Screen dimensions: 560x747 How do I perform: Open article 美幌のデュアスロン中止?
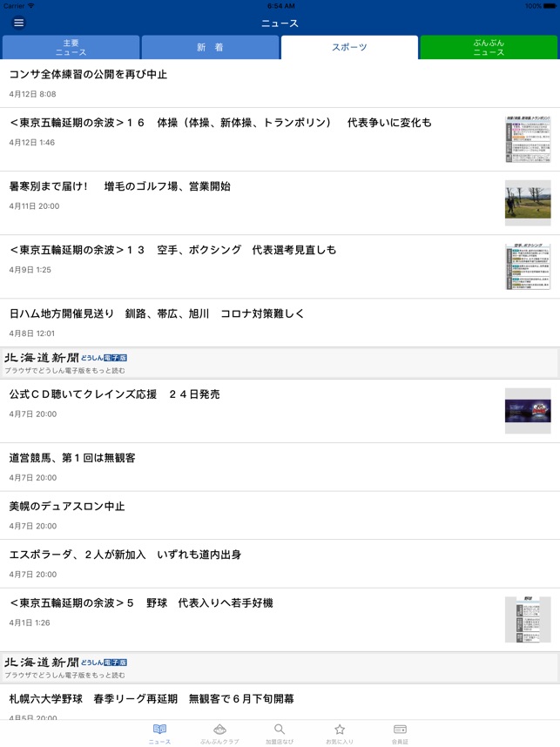(x=280, y=515)
